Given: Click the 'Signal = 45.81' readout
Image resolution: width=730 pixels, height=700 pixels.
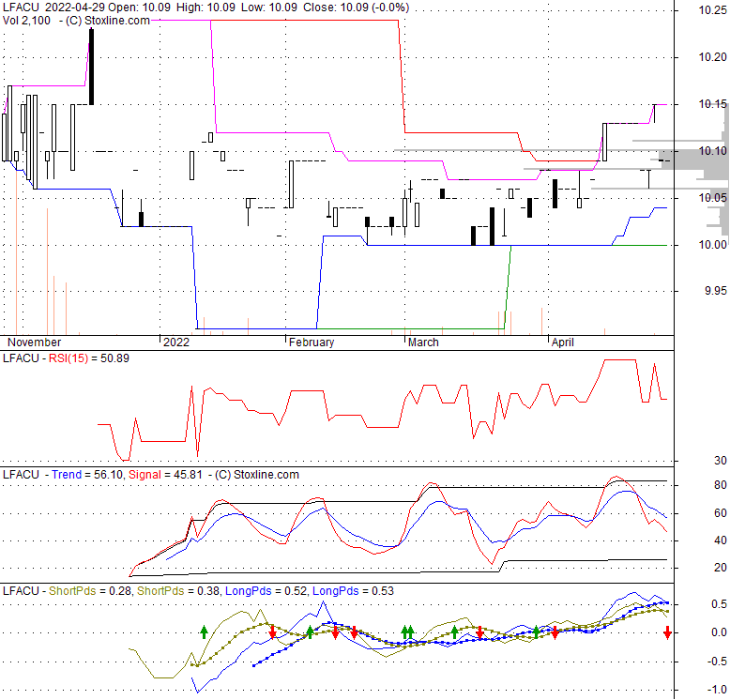Looking at the screenshot, I should point(165,475).
